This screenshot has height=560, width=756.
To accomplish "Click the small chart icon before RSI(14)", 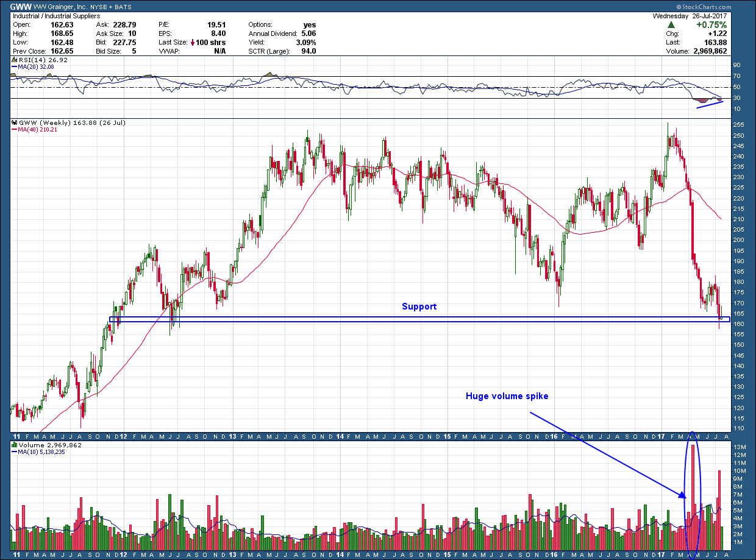I will tap(15, 60).
